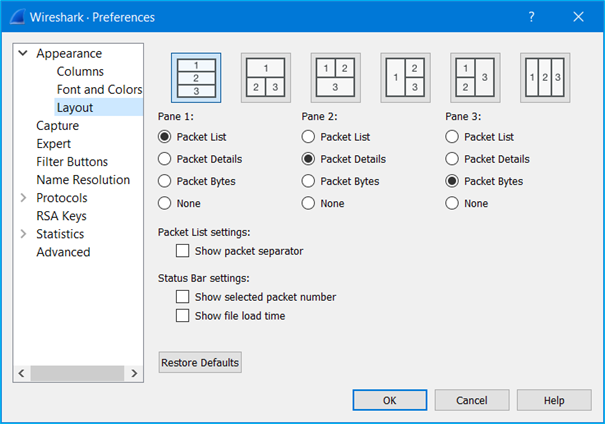The width and height of the screenshot is (605, 424).
Task: Expand the Protocols tree node
Action: point(23,198)
